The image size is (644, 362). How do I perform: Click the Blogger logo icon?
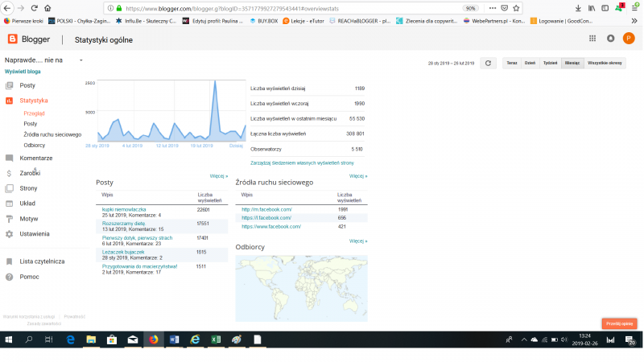click(12, 39)
